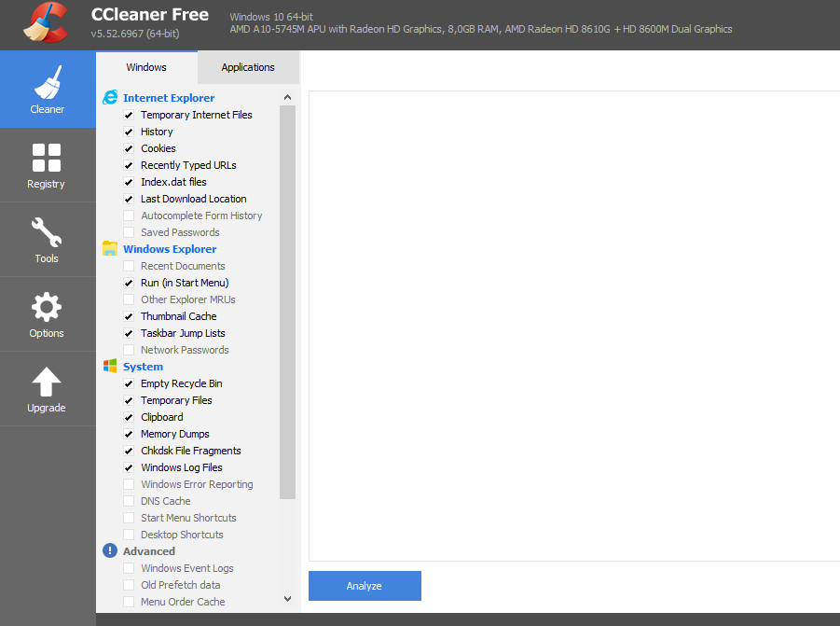Enable Menu Order Cache
The image size is (840, 626).
129,602
